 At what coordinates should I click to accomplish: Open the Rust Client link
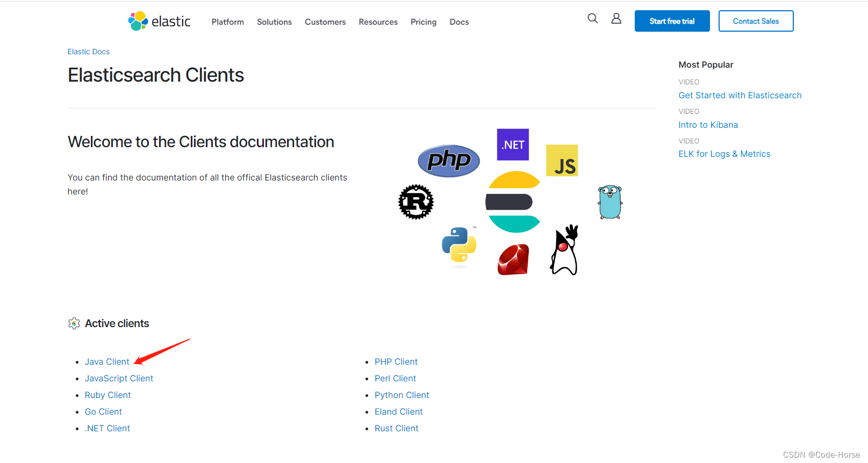click(397, 428)
